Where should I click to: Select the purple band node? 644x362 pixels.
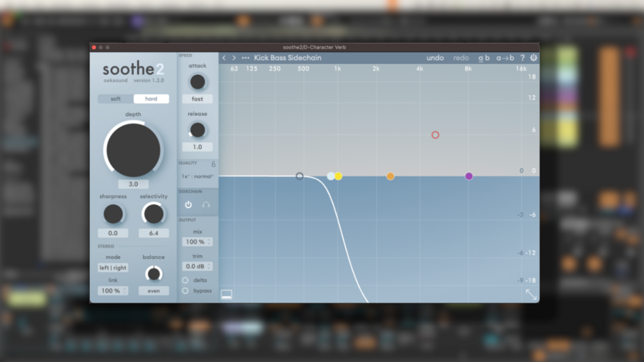coord(468,176)
